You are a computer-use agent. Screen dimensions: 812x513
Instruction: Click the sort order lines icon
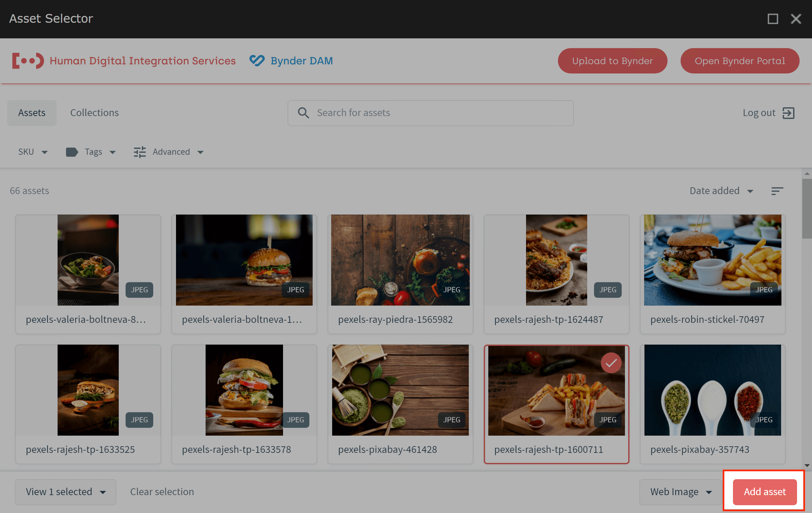pyautogui.click(x=777, y=191)
